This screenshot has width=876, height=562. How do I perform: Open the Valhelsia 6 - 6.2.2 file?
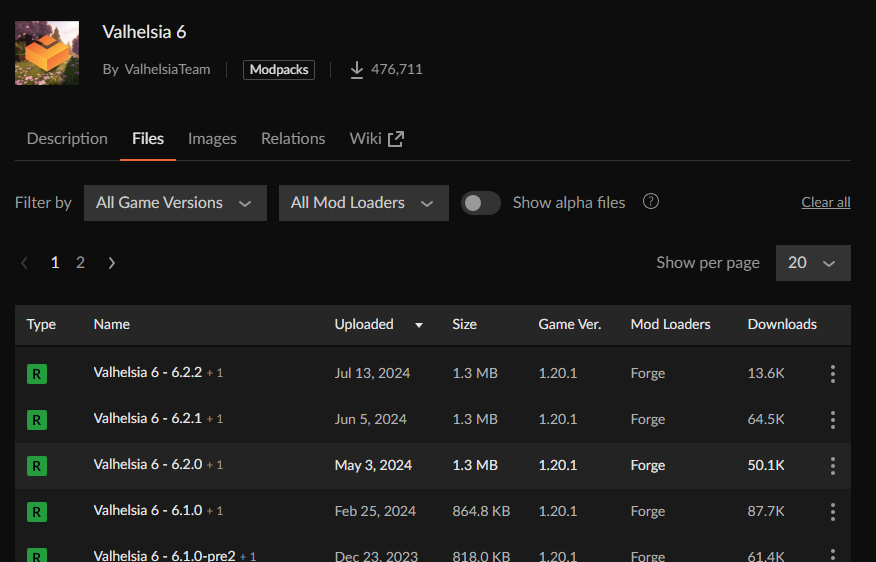coord(147,373)
